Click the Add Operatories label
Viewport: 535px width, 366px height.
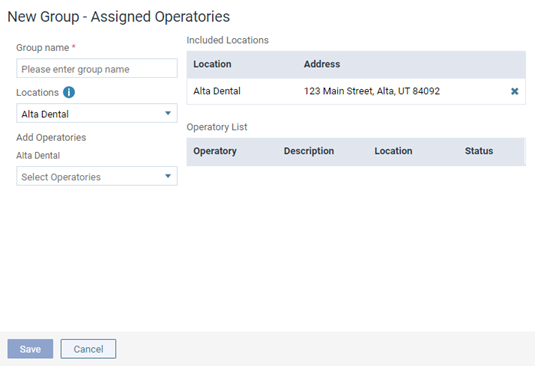click(x=51, y=137)
